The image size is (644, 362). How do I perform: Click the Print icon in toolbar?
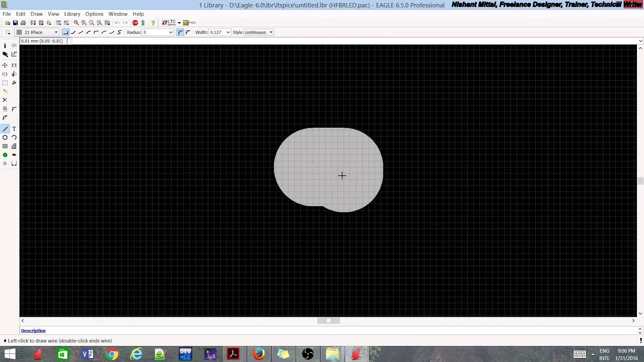[x=23, y=23]
